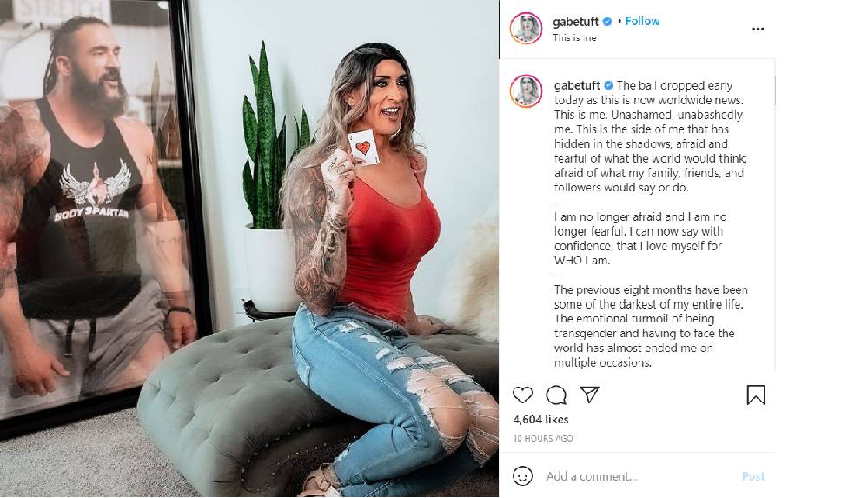Click the 'This is me' subtitle text
868x498 pixels.
pyautogui.click(x=574, y=37)
